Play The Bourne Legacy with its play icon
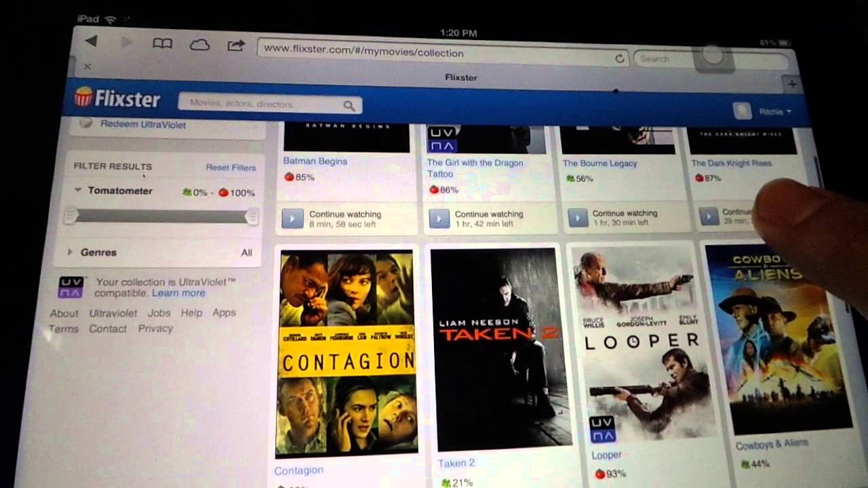The height and width of the screenshot is (488, 868). click(x=577, y=218)
